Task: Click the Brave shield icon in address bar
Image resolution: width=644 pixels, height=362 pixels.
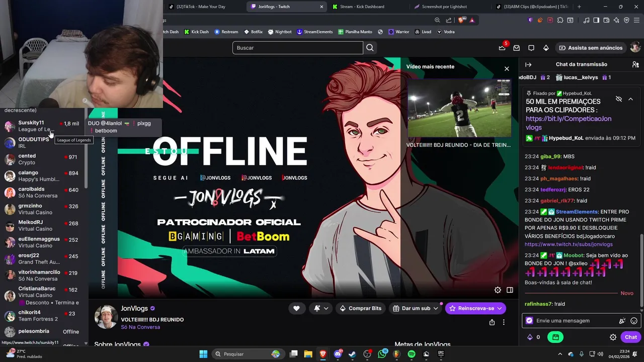Action: click(x=462, y=20)
